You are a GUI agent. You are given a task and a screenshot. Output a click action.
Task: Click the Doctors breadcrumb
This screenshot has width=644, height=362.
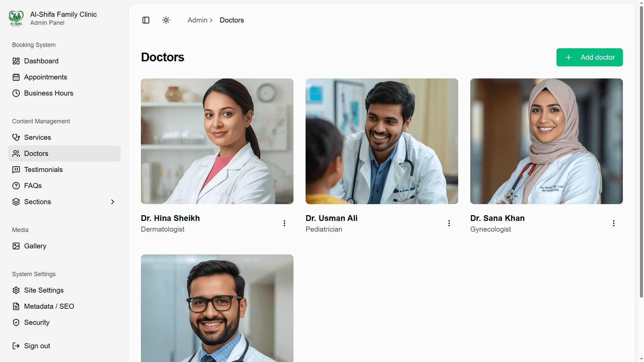(232, 20)
